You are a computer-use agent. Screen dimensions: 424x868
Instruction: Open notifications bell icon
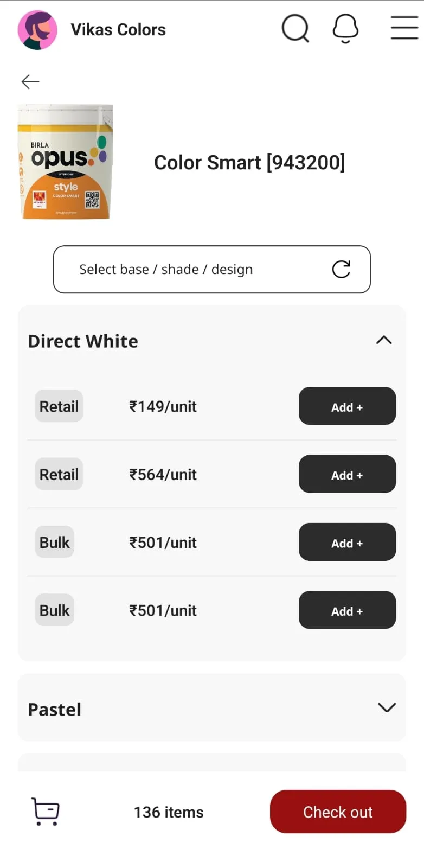point(345,28)
